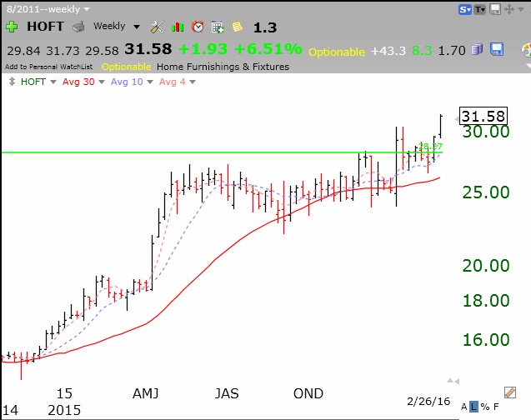Click the 30.00 price scale label

486,132
